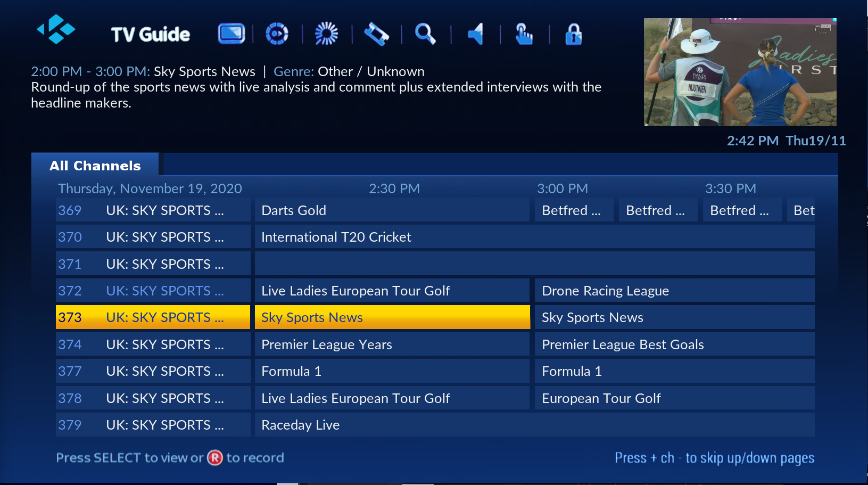Image resolution: width=868 pixels, height=485 pixels.
Task: Click the speaker audio icon
Action: tap(475, 34)
